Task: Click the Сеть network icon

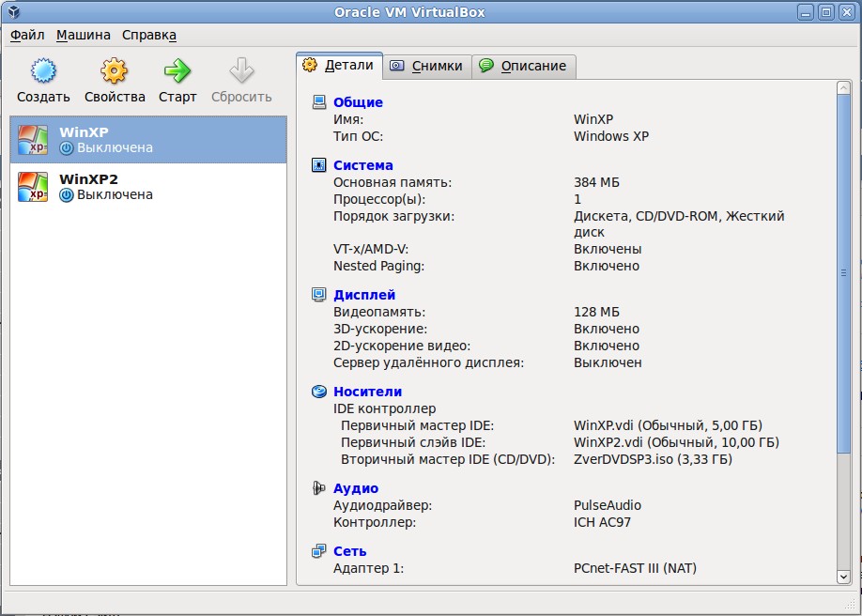Action: point(319,551)
